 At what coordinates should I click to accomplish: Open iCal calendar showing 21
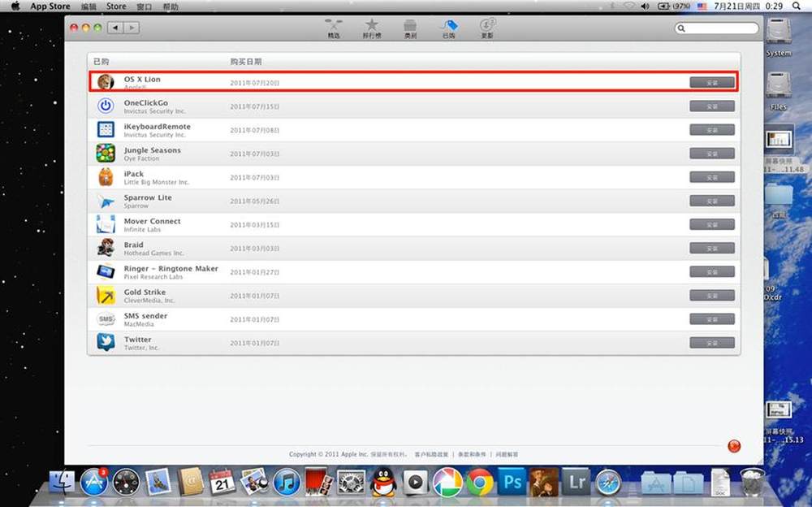click(222, 481)
